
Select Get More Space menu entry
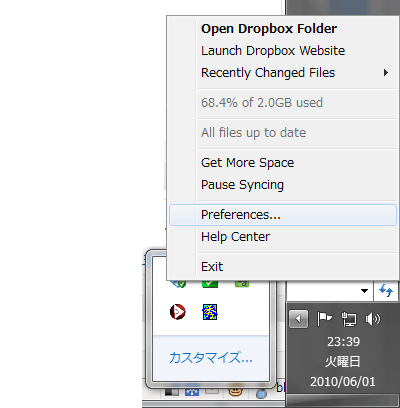coord(283,163)
